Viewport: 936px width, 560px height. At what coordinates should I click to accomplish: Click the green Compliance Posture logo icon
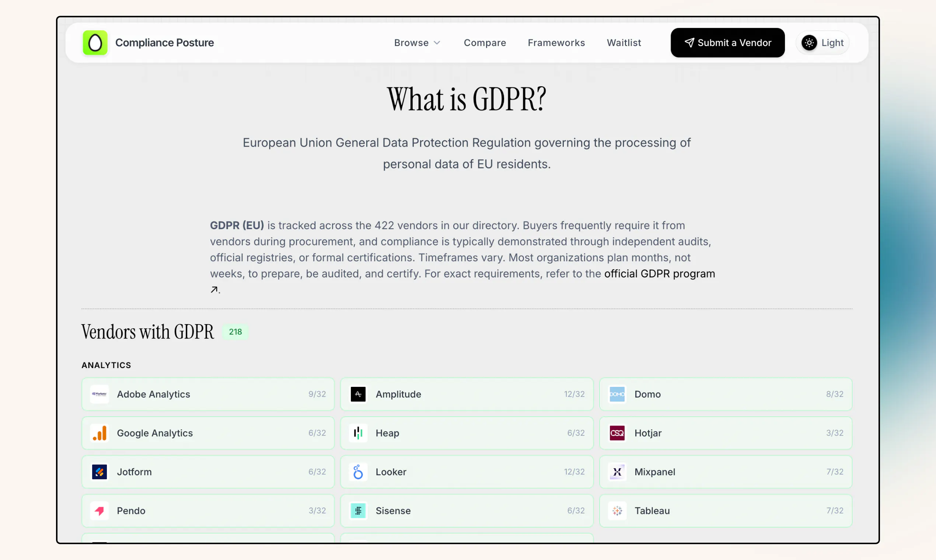(x=95, y=43)
